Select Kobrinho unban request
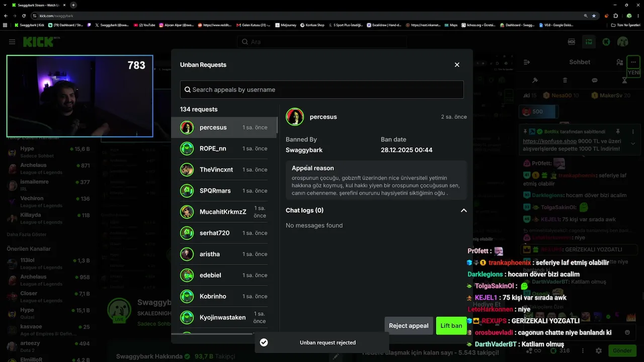The image size is (644, 362). [x=224, y=296]
